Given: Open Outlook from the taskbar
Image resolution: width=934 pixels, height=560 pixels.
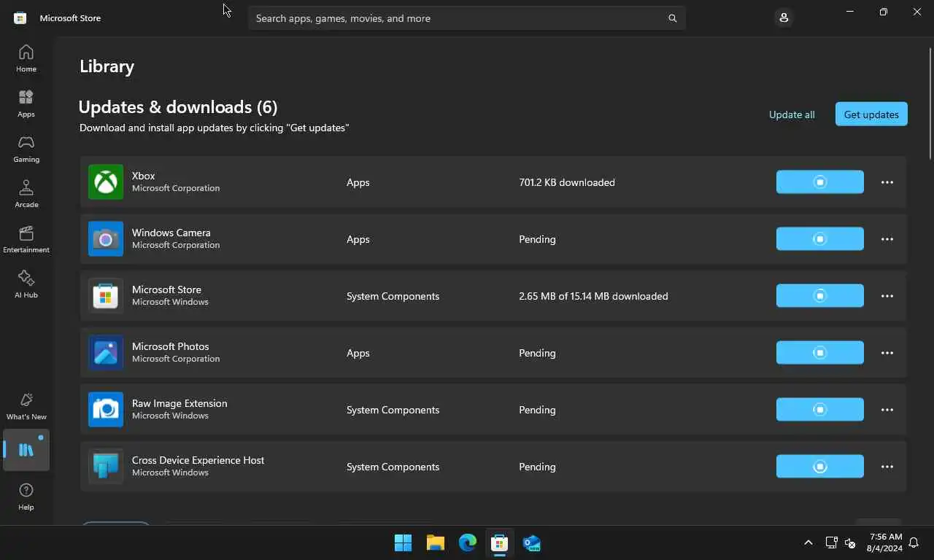Looking at the screenshot, I should (532, 542).
